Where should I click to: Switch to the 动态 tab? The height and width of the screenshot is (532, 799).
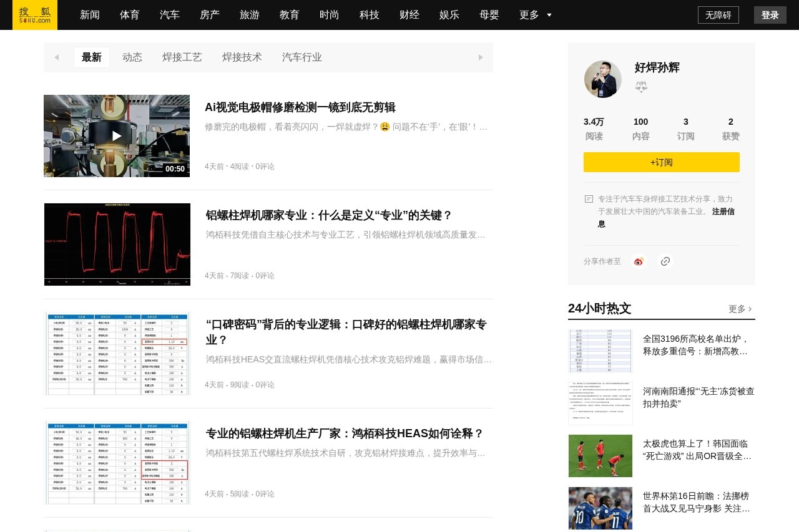132,57
